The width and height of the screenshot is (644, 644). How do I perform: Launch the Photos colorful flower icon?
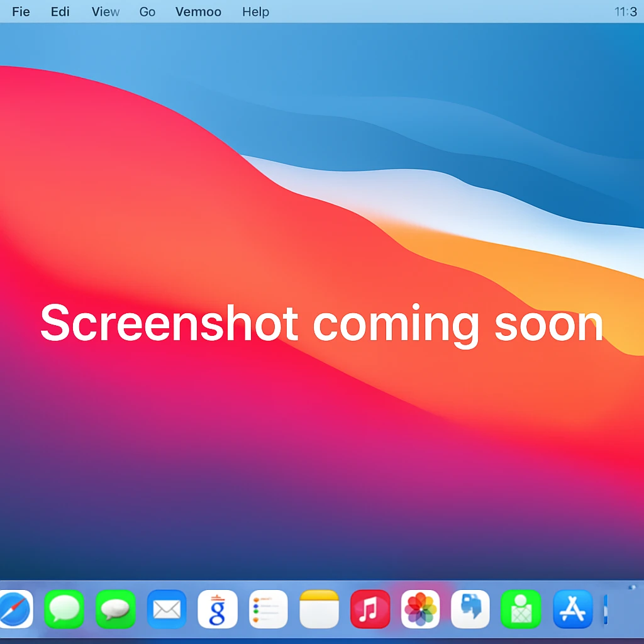[420, 609]
